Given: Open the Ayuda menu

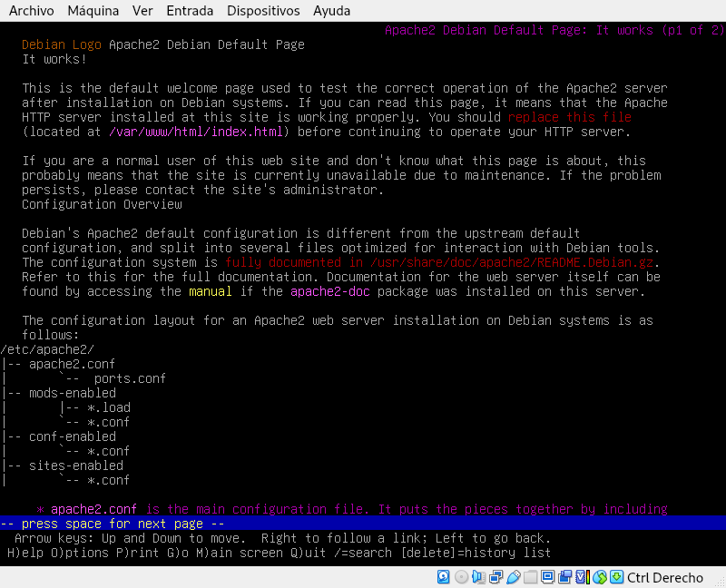Looking at the screenshot, I should [x=331, y=11].
